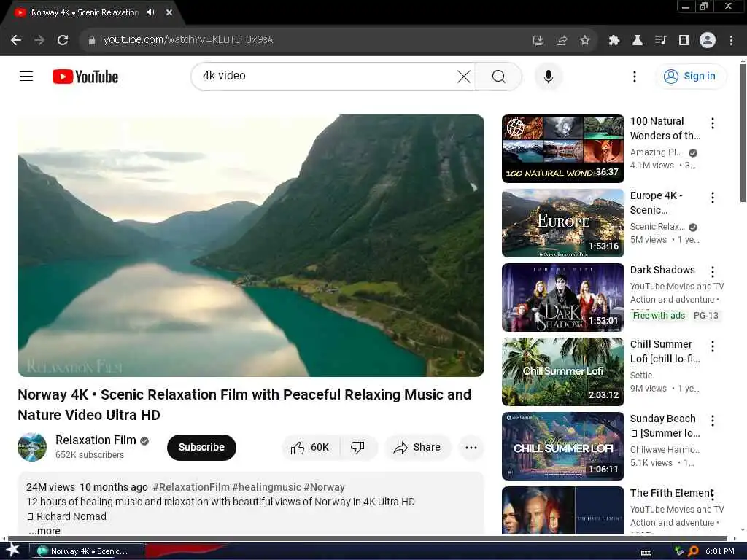The height and width of the screenshot is (560, 747).
Task: Toggle browser side panel
Action: (x=684, y=40)
